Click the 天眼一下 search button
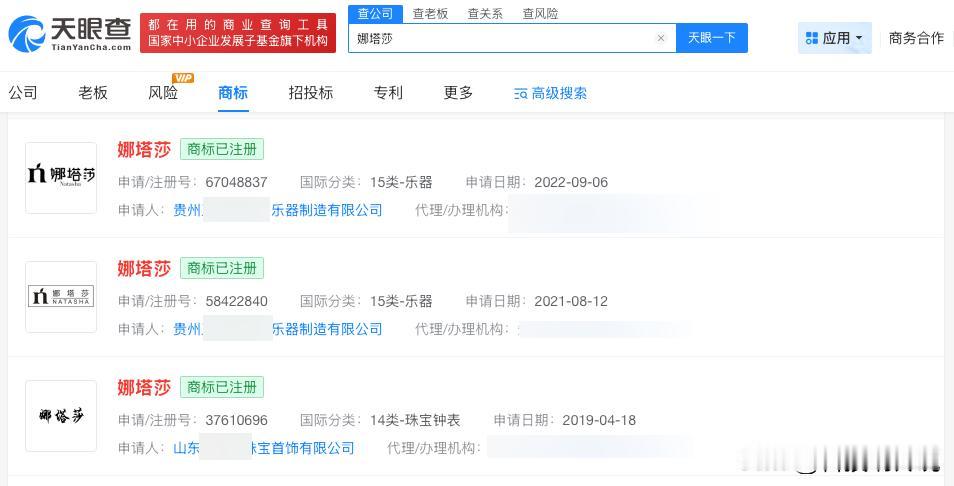Image resolution: width=954 pixels, height=486 pixels. (711, 38)
